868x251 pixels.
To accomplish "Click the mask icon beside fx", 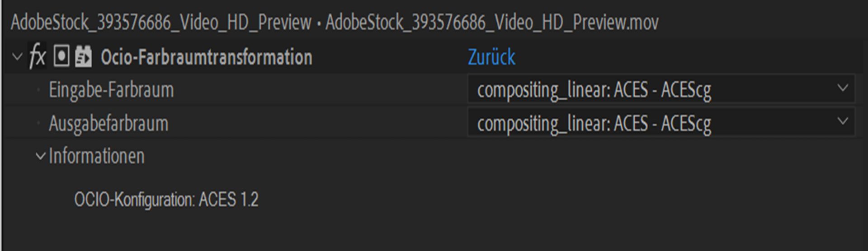I will click(61, 57).
